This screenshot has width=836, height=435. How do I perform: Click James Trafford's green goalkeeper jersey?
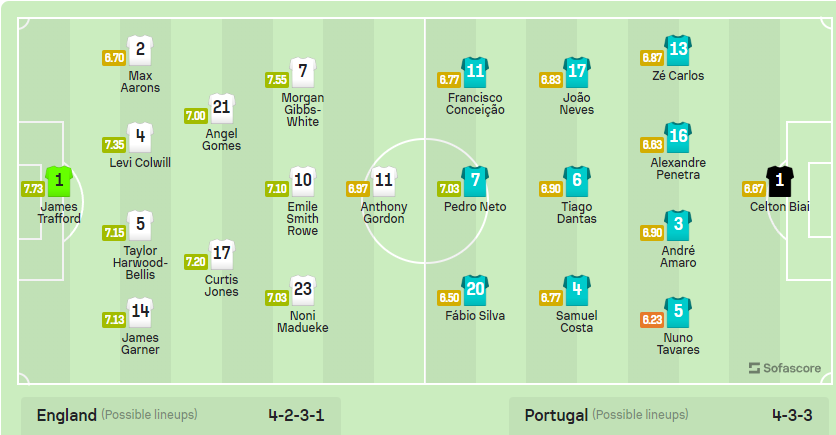[x=59, y=182]
